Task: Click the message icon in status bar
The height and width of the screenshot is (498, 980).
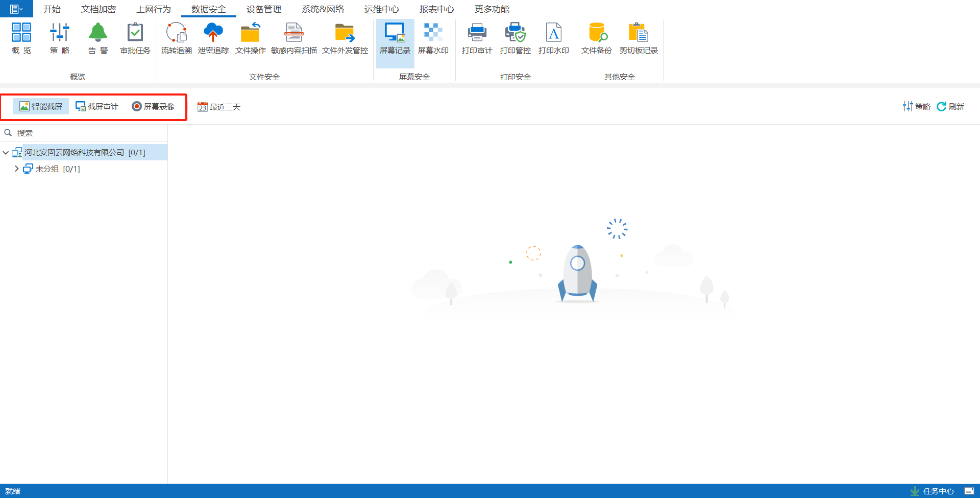Action: tap(969, 491)
